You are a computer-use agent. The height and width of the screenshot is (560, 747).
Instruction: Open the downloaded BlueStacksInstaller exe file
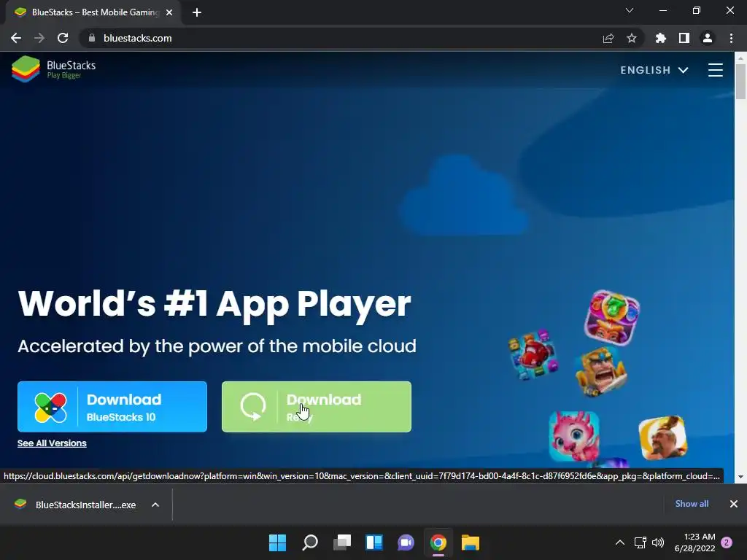coord(76,505)
